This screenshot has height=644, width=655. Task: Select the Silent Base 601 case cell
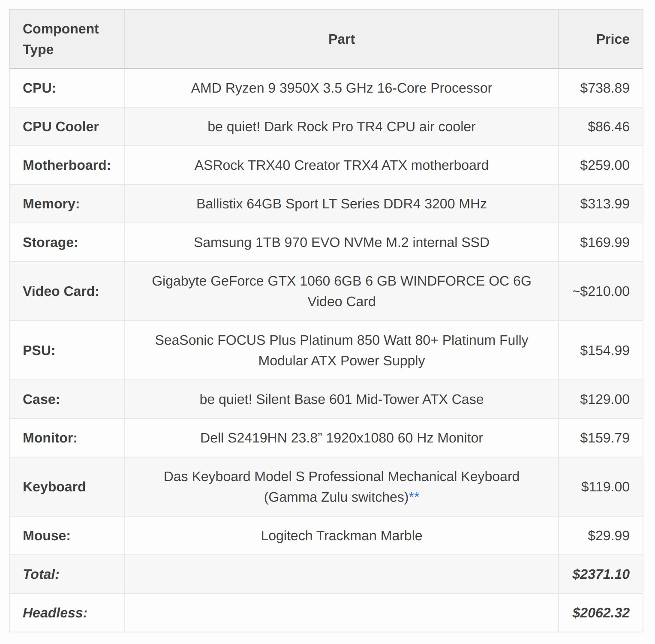(x=342, y=399)
